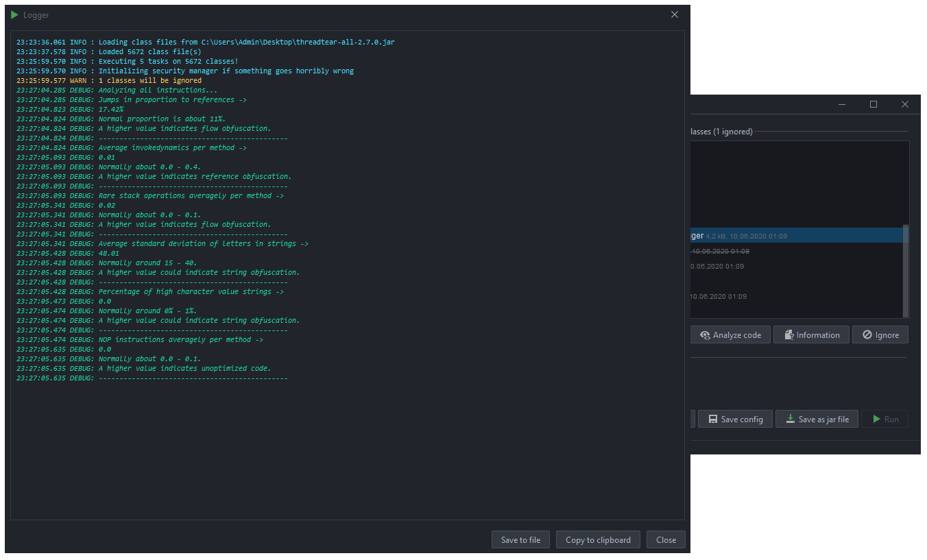Close the Logger with the Close button
The height and width of the screenshot is (560, 927).
click(x=666, y=539)
